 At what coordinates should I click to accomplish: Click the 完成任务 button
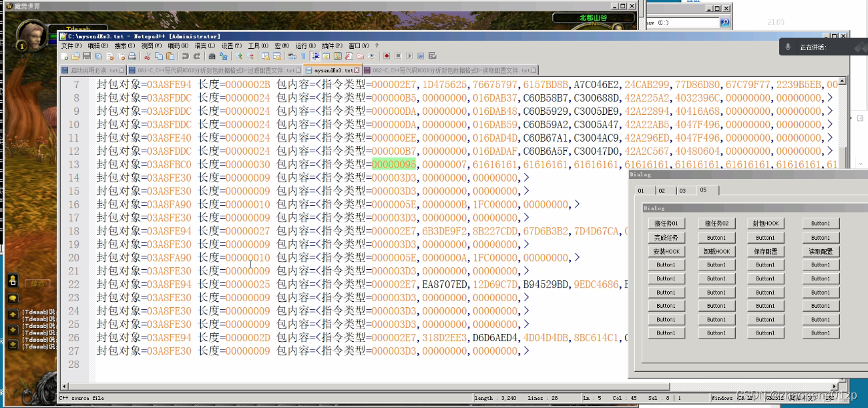(666, 238)
